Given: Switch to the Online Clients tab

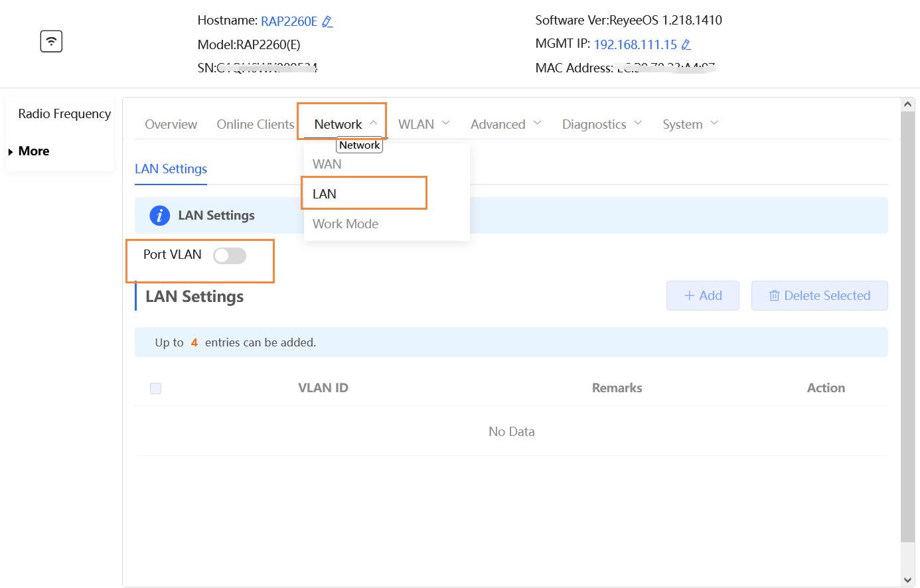Looking at the screenshot, I should click(x=255, y=124).
